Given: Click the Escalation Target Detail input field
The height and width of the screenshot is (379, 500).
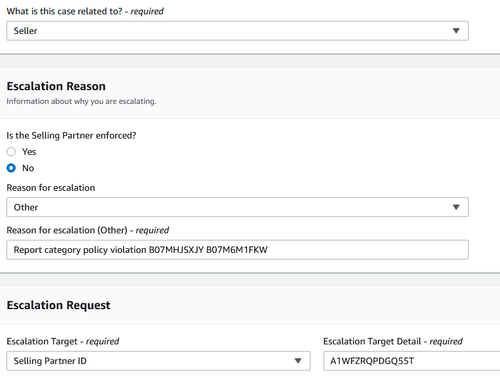Looking at the screenshot, I should [412, 361].
